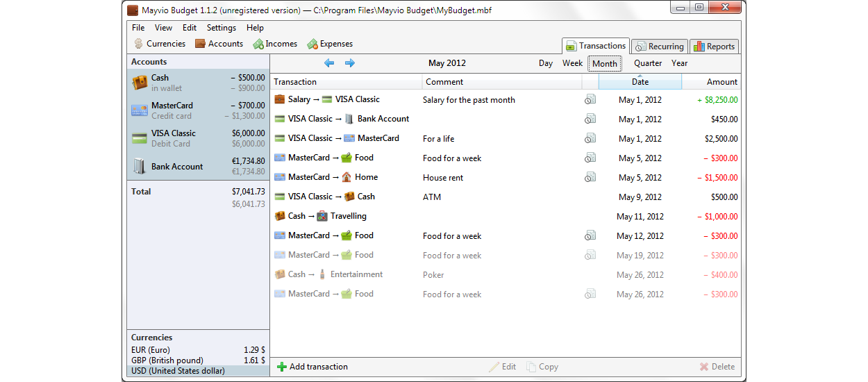
Task: Click the recurring icon on Salary row
Action: [x=590, y=100]
